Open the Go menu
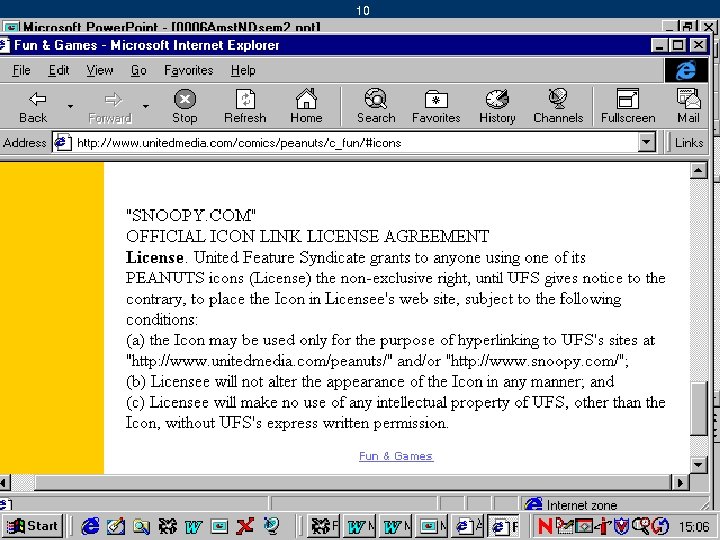Image resolution: width=720 pixels, height=540 pixels. [x=138, y=70]
